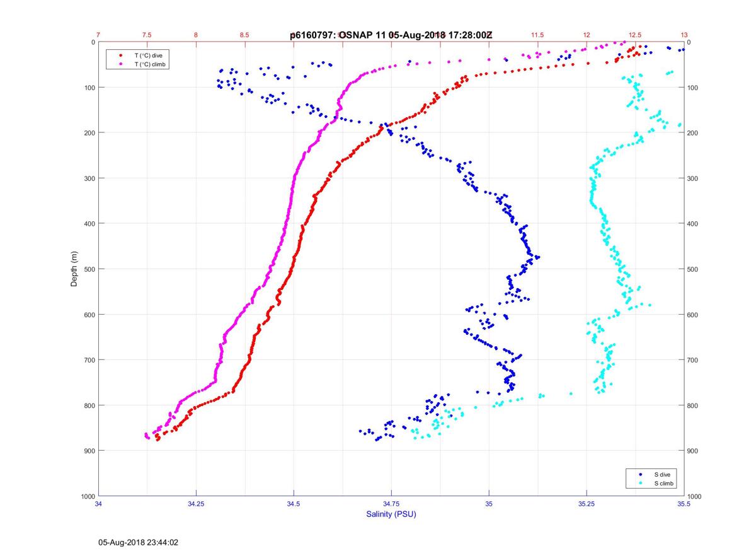Select the 'T (°C) climb' legend entry

(x=151, y=64)
